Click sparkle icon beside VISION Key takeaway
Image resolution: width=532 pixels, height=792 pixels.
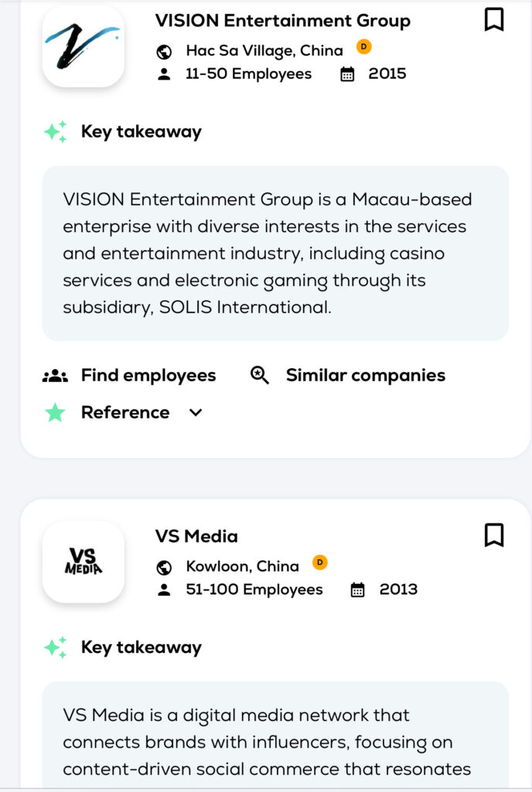tap(56, 132)
